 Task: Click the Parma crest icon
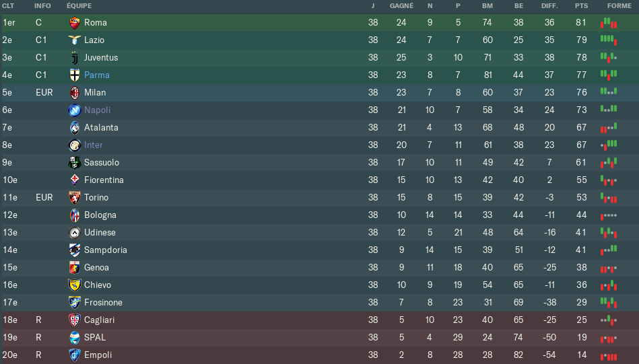coord(75,75)
